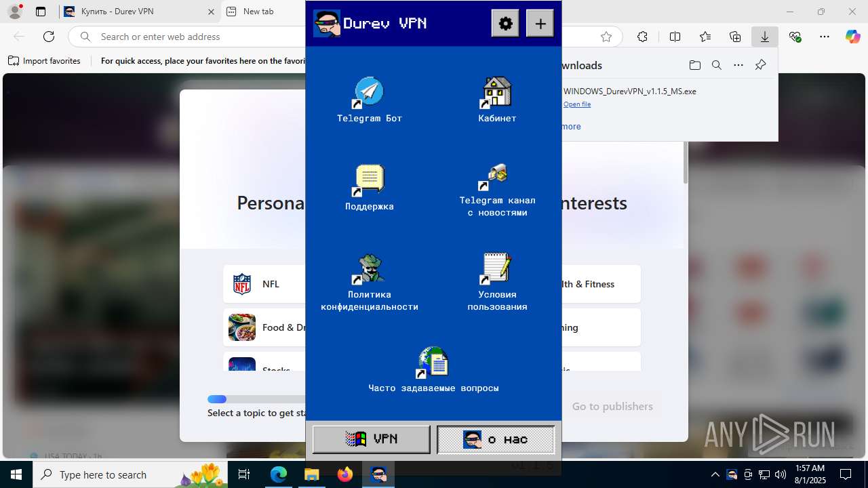Toggle Edge split screen icon
The width and height of the screenshot is (868, 488).
coord(675,37)
